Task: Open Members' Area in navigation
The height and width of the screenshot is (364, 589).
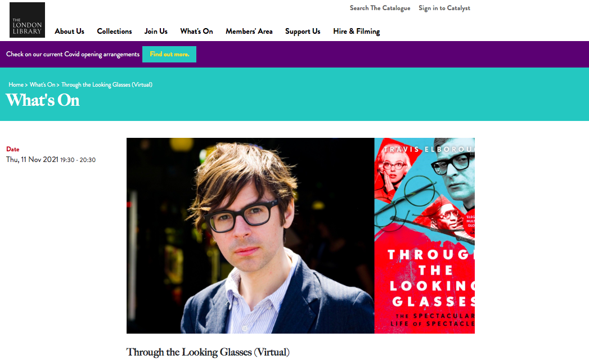Action: [x=249, y=31]
